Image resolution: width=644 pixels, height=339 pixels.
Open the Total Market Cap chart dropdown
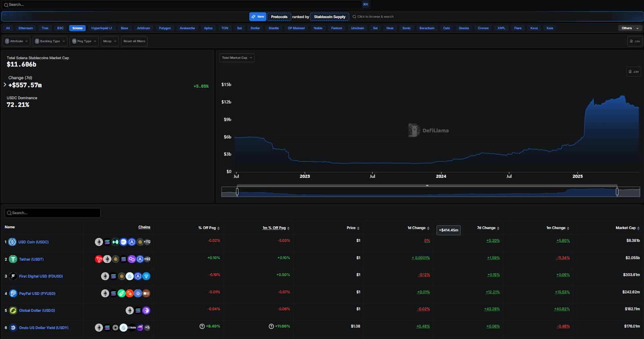click(x=237, y=58)
